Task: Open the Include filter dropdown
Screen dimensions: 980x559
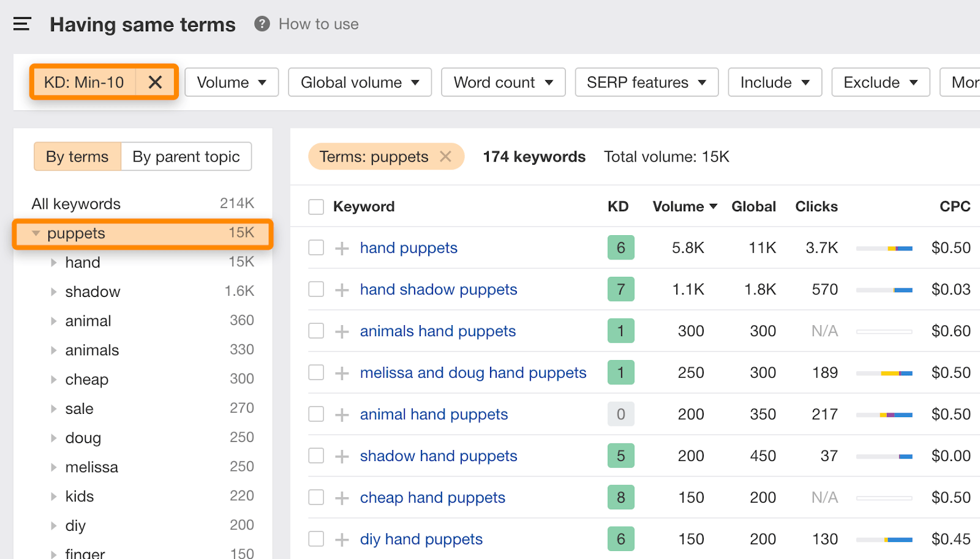Action: 774,81
